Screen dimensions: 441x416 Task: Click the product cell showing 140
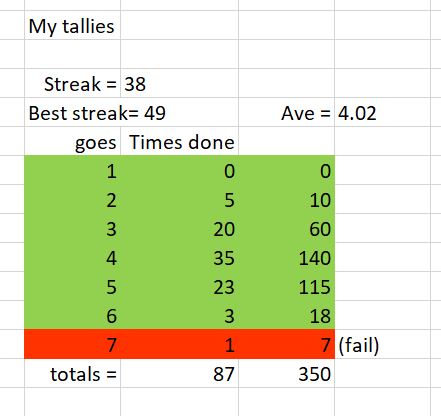click(287, 257)
